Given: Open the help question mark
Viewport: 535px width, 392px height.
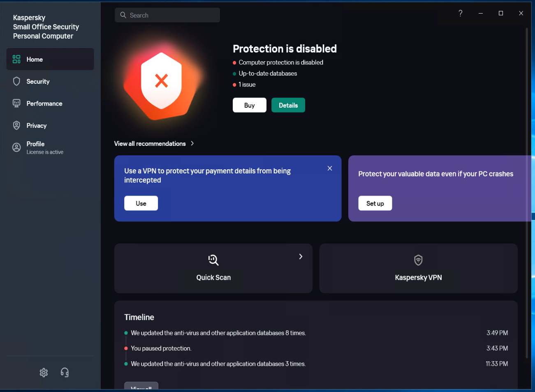Looking at the screenshot, I should [461, 13].
